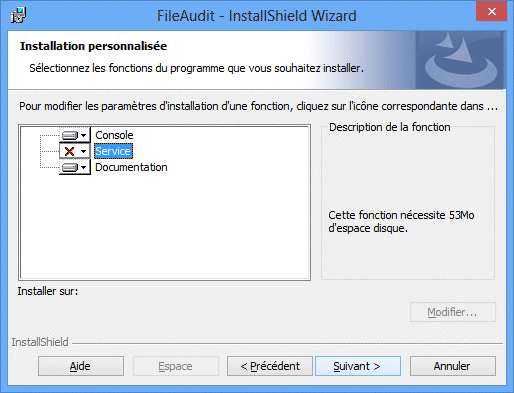Select the Console feature in the tree

pyautogui.click(x=114, y=135)
